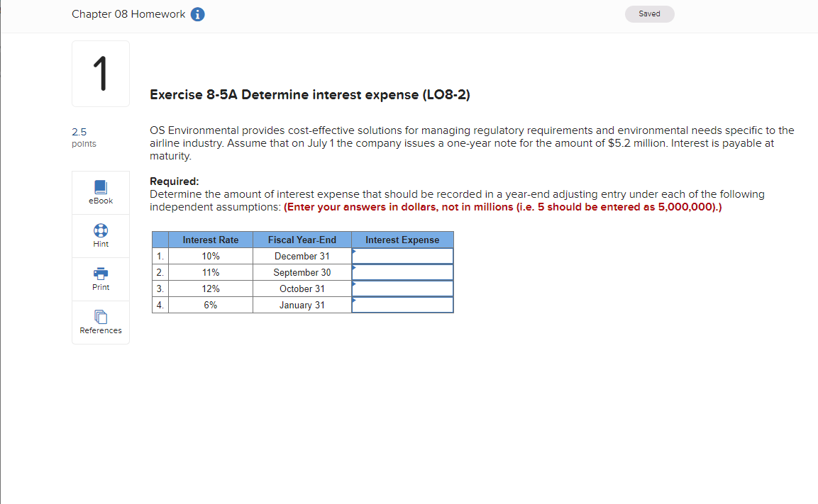The width and height of the screenshot is (818, 504).
Task: Select the 10% interest rate cell
Action: click(x=211, y=256)
